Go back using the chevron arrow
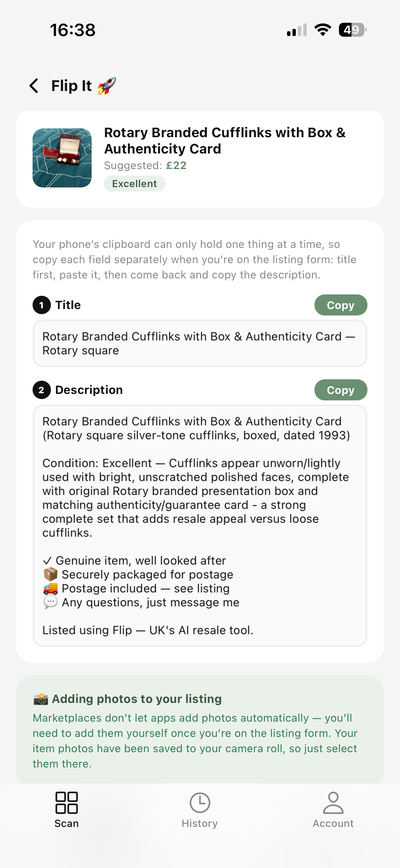This screenshot has width=400, height=868. [34, 86]
